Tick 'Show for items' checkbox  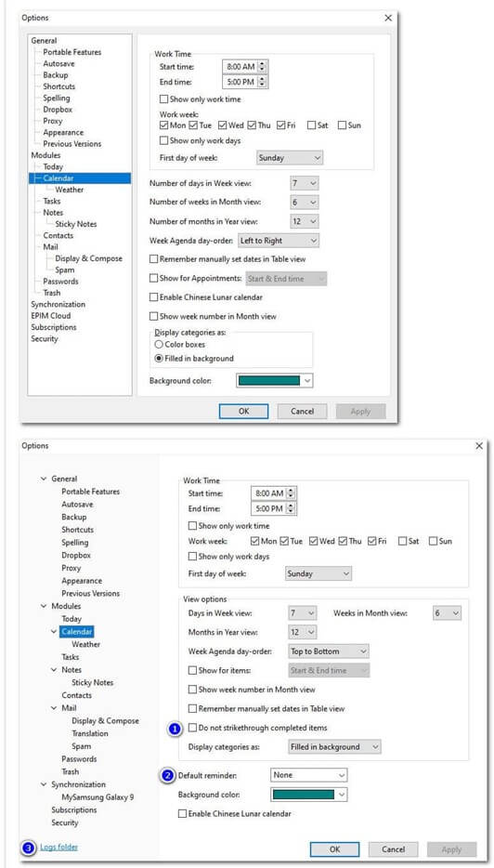pos(192,670)
